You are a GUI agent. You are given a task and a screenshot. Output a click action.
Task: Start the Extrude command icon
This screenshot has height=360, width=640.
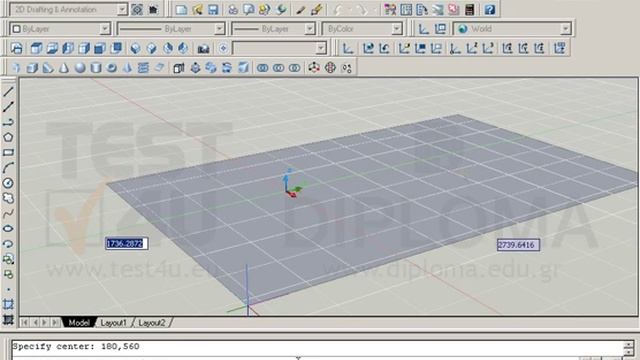[x=178, y=68]
